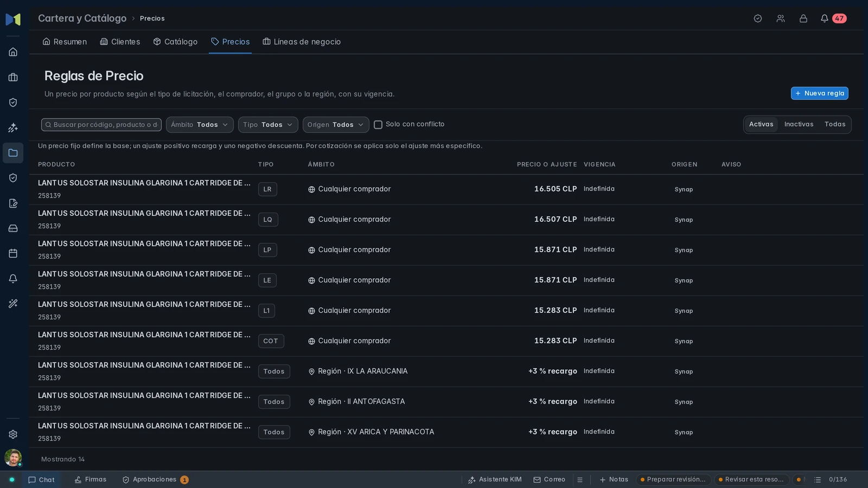
Task: Expand the Tipo filter dropdown
Action: 268,125
